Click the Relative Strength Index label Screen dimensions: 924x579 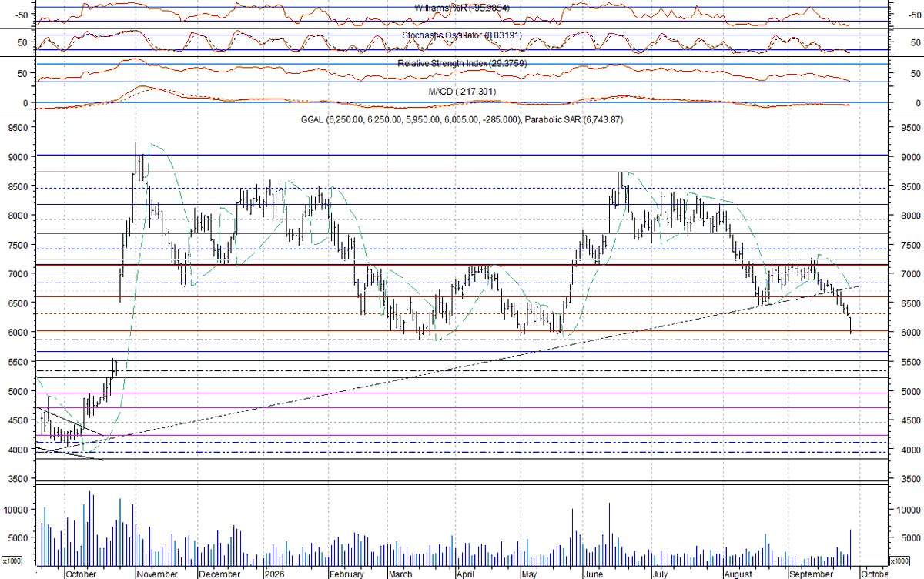pos(462,63)
